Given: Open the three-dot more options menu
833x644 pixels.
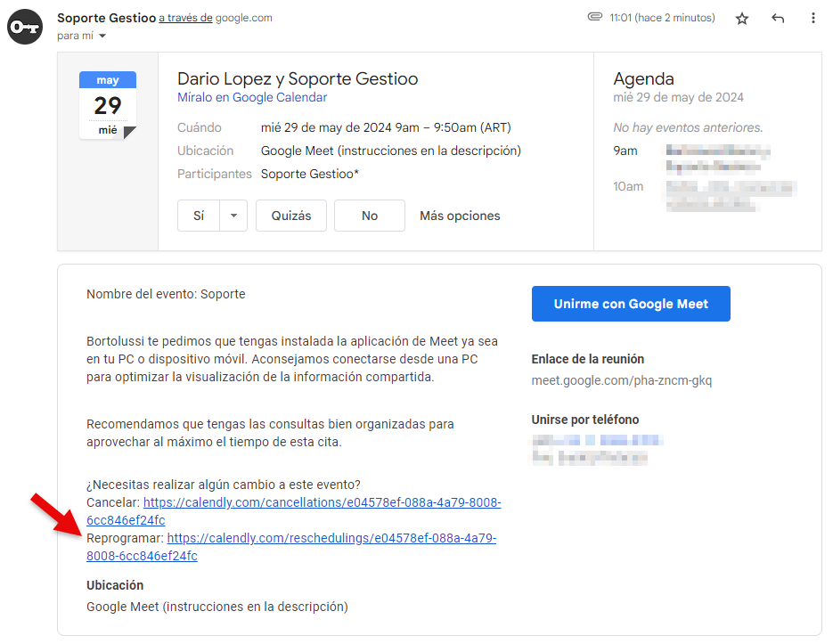Looking at the screenshot, I should [x=813, y=18].
